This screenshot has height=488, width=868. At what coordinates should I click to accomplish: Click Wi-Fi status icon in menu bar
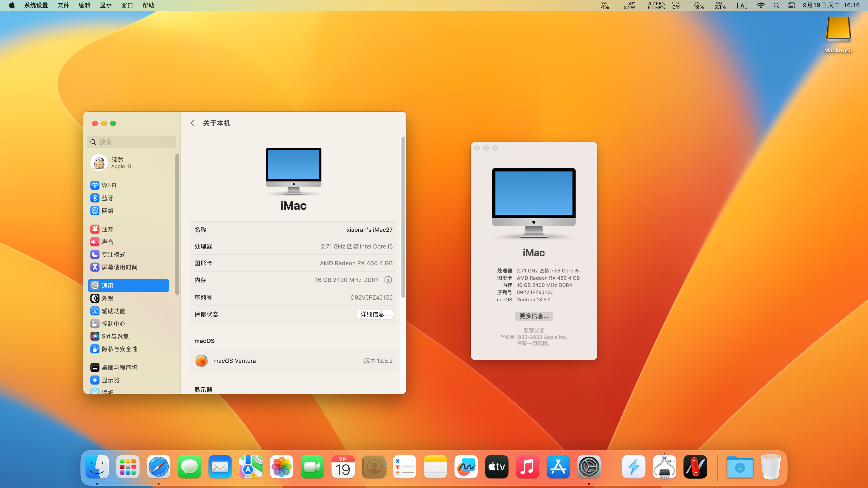point(760,5)
